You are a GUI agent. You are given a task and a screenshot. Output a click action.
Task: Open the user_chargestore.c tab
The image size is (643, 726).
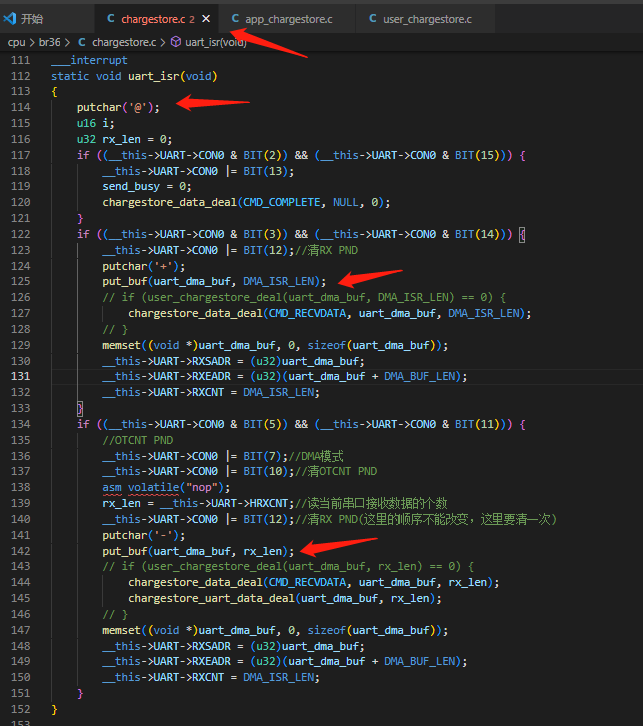(x=427, y=19)
